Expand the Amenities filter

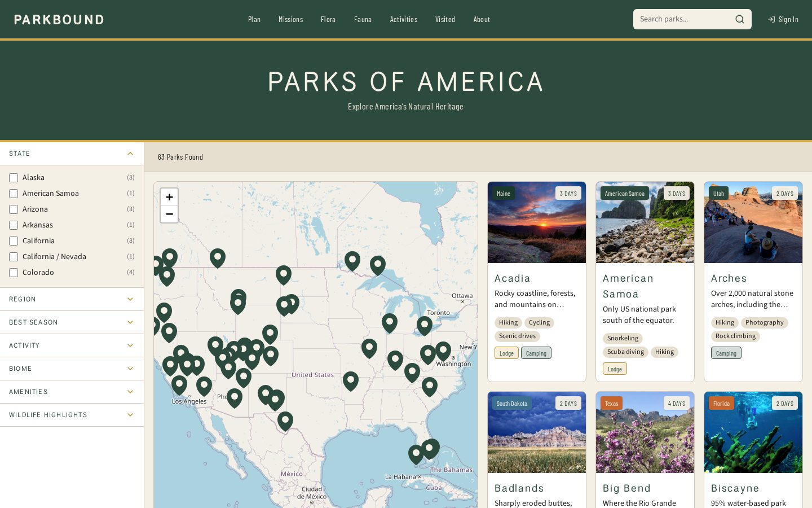(x=72, y=392)
